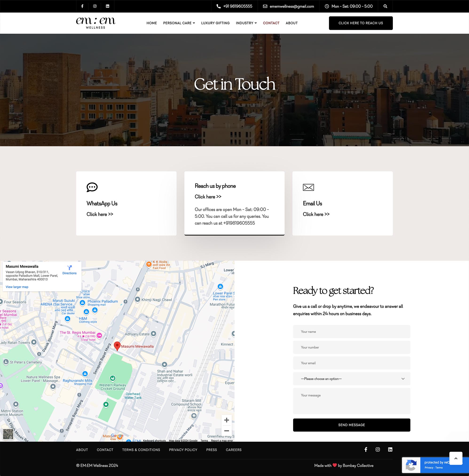Expand the Personal Care menu
Viewport: 469px width, 476px height.
click(179, 23)
